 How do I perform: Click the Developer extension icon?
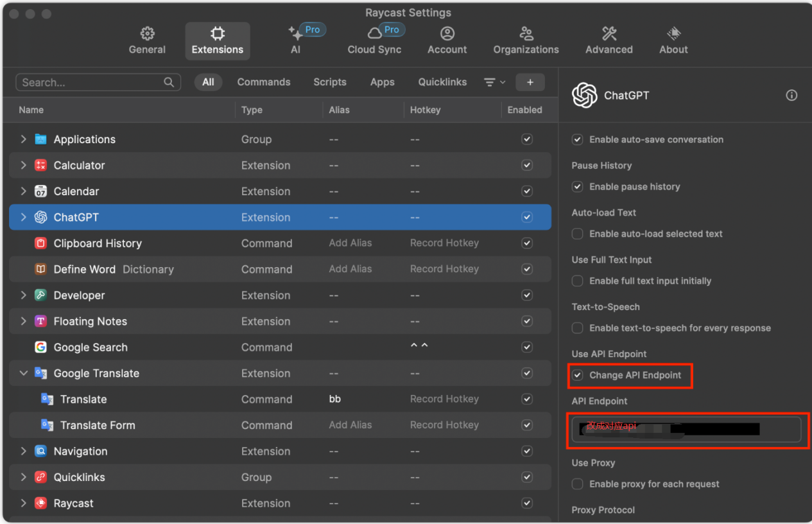coord(41,295)
